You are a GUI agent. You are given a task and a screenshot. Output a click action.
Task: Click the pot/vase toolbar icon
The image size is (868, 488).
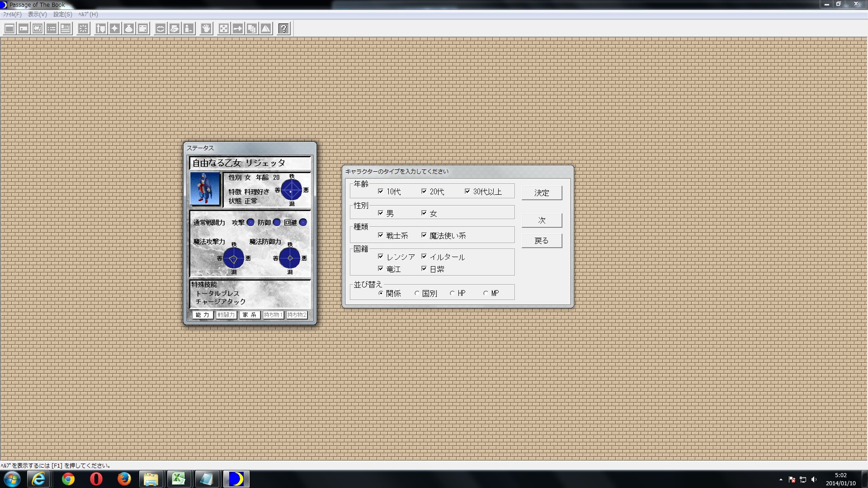coord(129,29)
